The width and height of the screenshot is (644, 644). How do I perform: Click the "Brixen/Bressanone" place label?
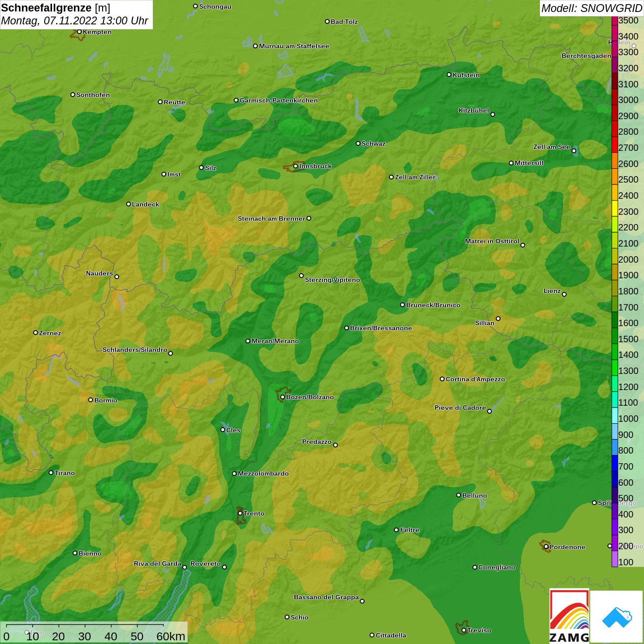click(381, 328)
